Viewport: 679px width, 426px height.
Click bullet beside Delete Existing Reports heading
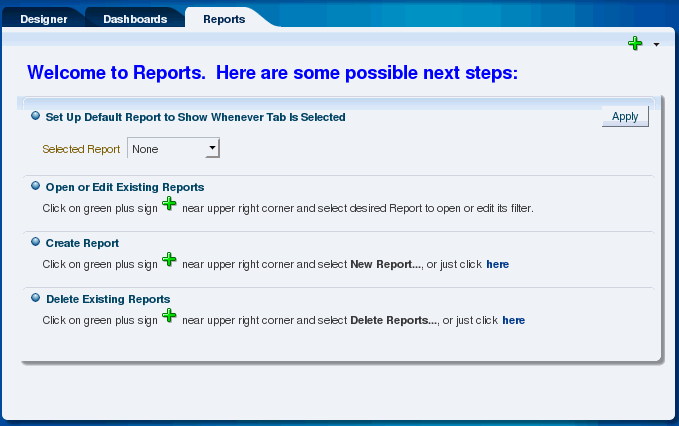pyautogui.click(x=36, y=298)
